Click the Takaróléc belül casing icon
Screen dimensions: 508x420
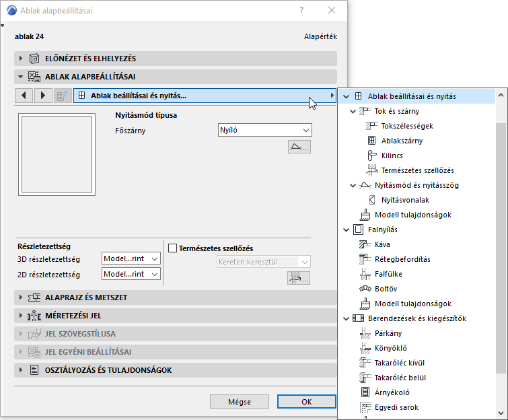click(x=365, y=378)
